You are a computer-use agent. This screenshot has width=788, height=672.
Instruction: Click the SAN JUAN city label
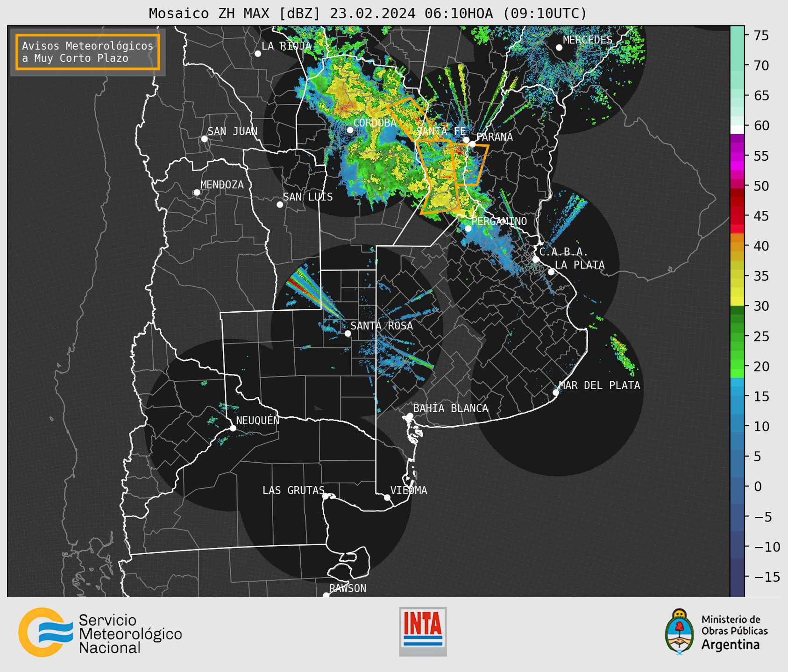pyautogui.click(x=233, y=131)
